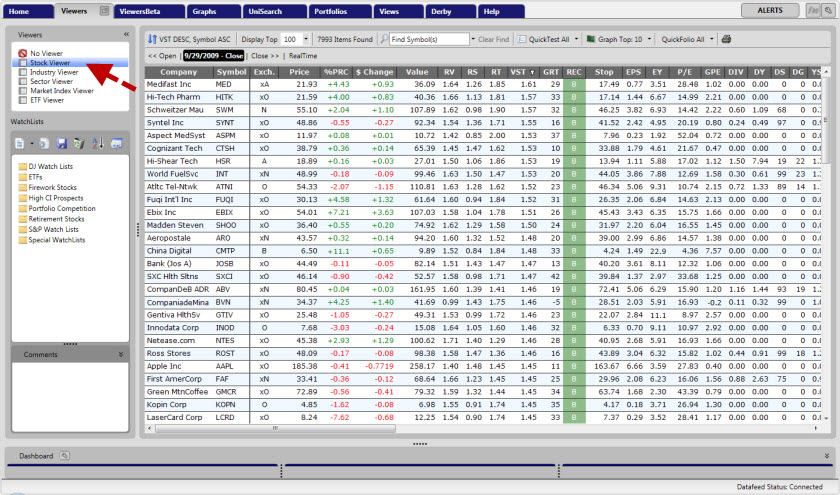Open the Display Top 100 dropdown
The width and height of the screenshot is (840, 495).
(x=304, y=39)
